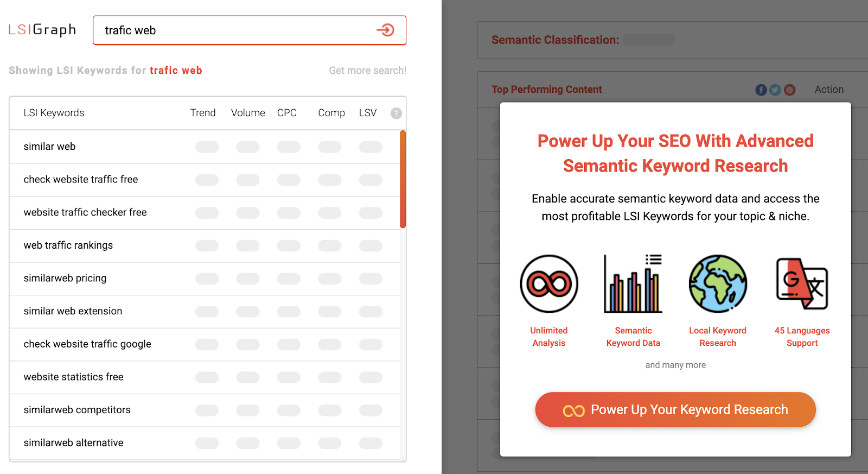Viewport: 868px width, 474px height.
Task: Sort by Trend column header
Action: [x=203, y=113]
